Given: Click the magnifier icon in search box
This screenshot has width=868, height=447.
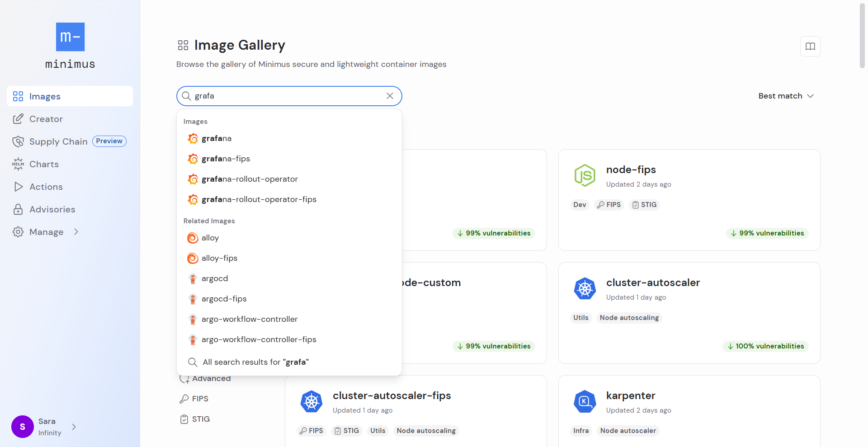Looking at the screenshot, I should pos(186,96).
